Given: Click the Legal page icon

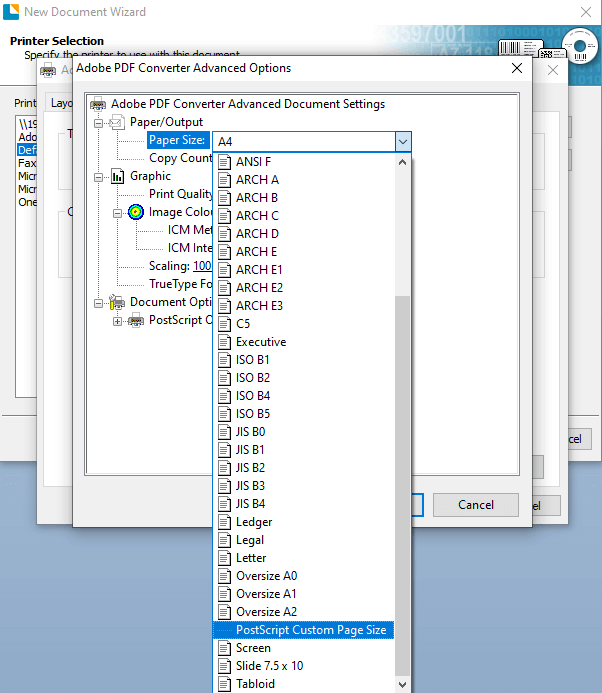Looking at the screenshot, I should click(225, 541).
